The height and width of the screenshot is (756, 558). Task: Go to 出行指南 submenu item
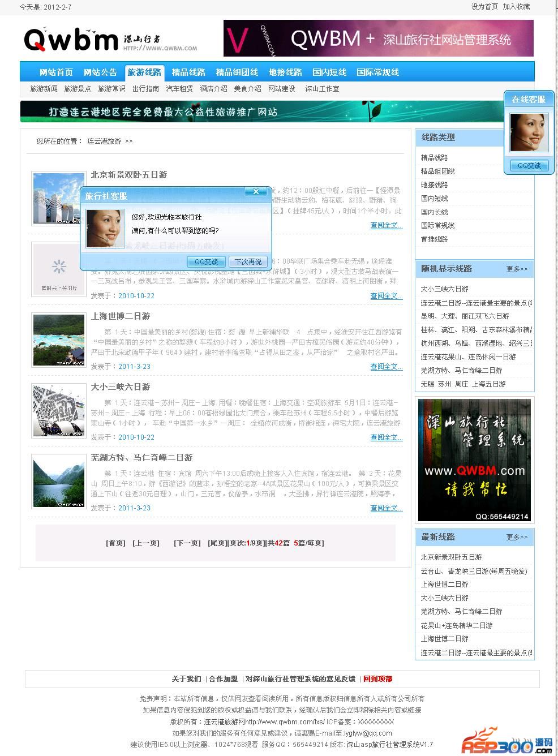click(145, 89)
